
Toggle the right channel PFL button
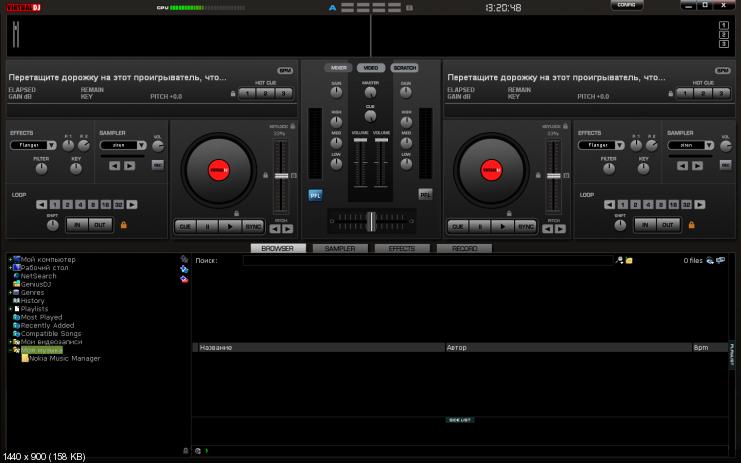click(425, 195)
